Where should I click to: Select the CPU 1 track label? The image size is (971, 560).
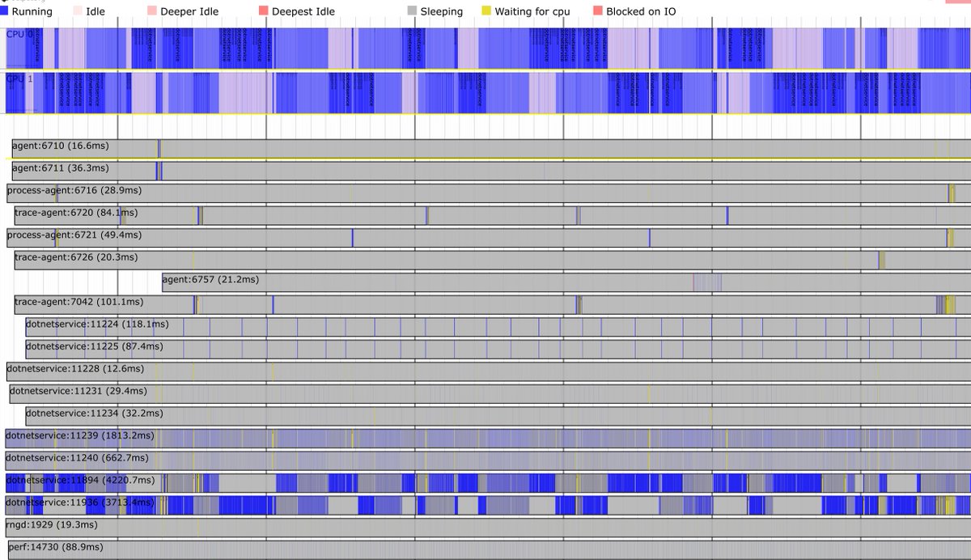18,78
